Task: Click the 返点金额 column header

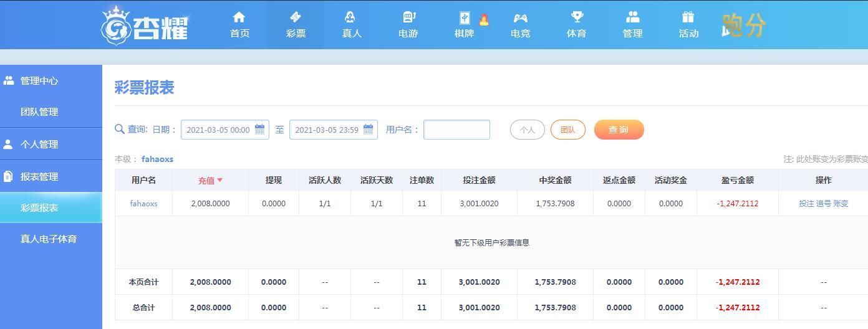Action: tap(619, 180)
